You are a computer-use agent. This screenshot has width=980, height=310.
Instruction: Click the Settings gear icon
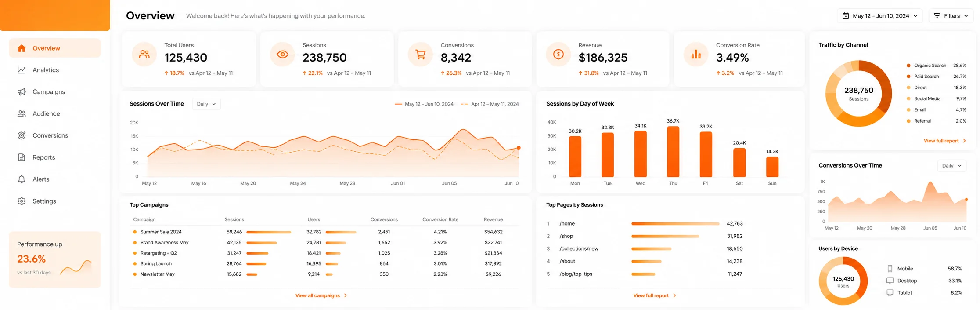[x=22, y=201]
